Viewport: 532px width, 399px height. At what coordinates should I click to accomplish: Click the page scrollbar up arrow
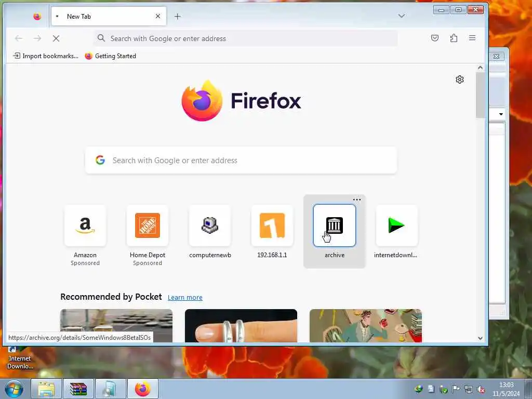click(x=480, y=68)
